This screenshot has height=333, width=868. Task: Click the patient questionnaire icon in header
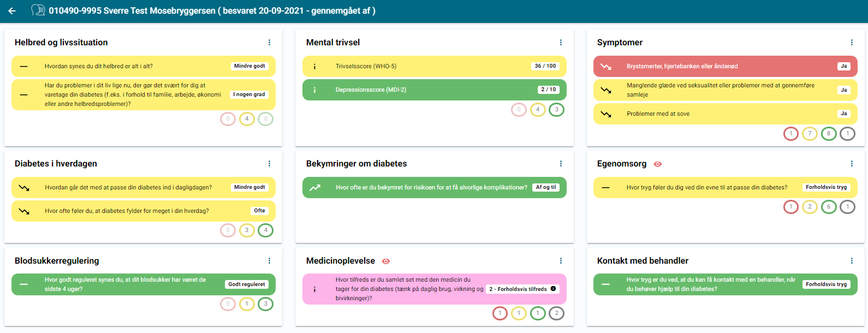pos(38,10)
